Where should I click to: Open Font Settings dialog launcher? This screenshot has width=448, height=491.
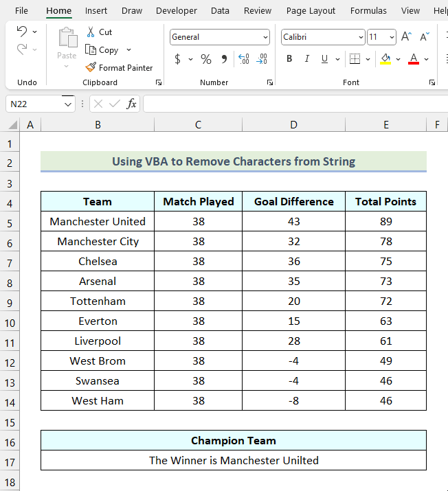[x=432, y=82]
